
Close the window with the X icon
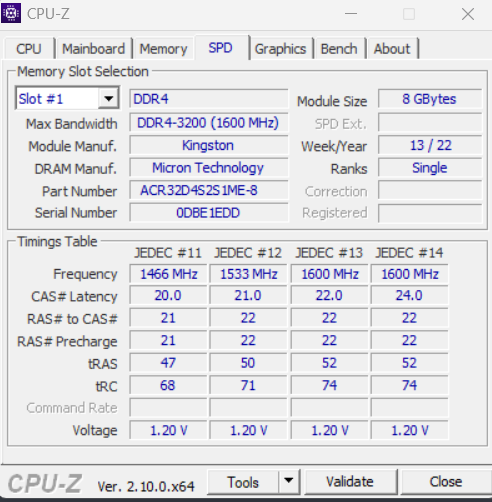[468, 14]
